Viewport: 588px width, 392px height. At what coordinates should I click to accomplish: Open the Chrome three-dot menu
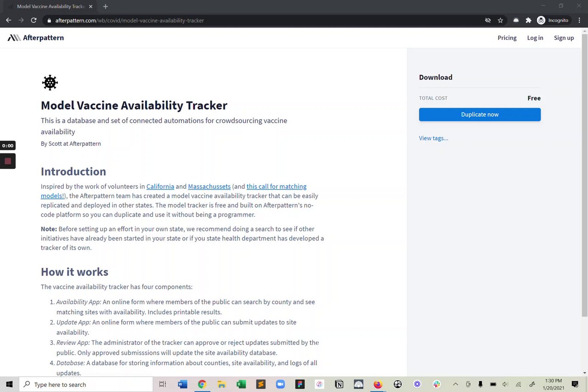click(x=579, y=20)
